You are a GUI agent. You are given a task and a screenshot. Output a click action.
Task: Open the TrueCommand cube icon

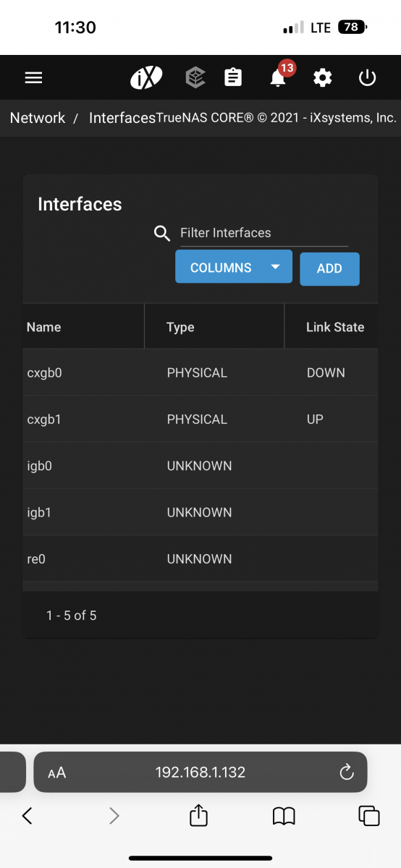point(195,77)
